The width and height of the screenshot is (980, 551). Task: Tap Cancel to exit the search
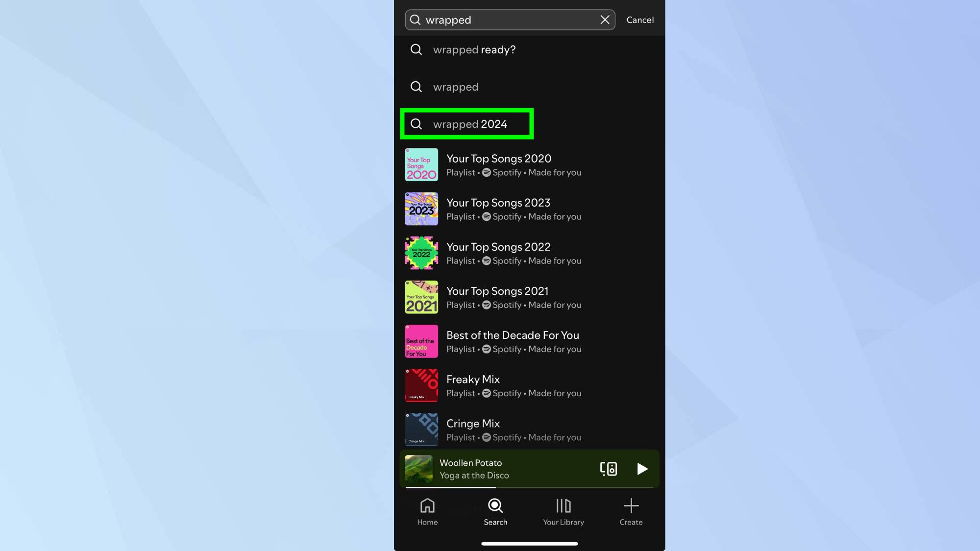click(639, 20)
